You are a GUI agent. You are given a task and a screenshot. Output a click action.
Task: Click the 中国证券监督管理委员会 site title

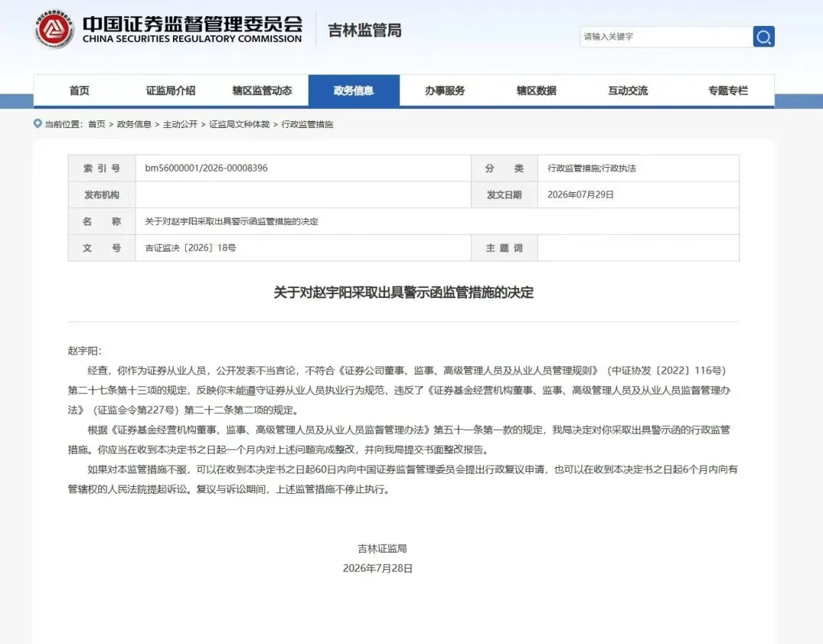click(192, 24)
